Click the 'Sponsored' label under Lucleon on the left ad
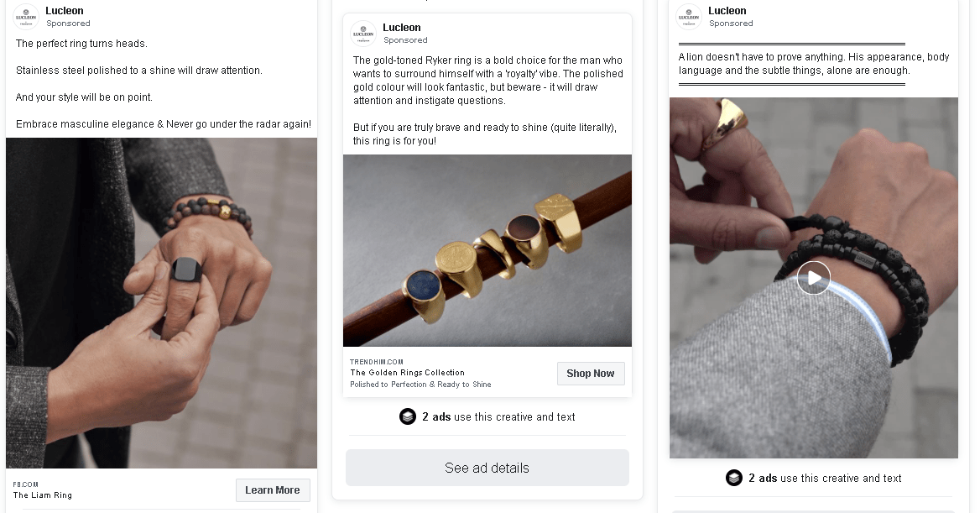Image resolution: width=980 pixels, height=513 pixels. pyautogui.click(x=68, y=24)
